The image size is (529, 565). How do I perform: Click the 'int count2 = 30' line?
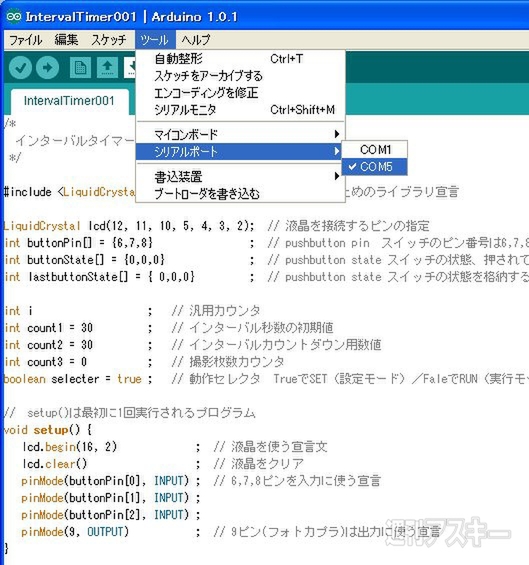pyautogui.click(x=49, y=345)
